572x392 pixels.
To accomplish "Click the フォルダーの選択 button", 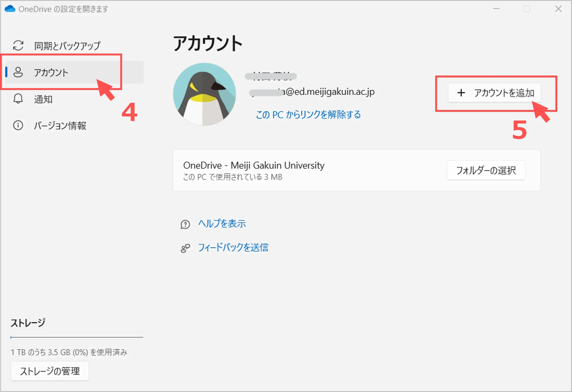I will tap(486, 170).
